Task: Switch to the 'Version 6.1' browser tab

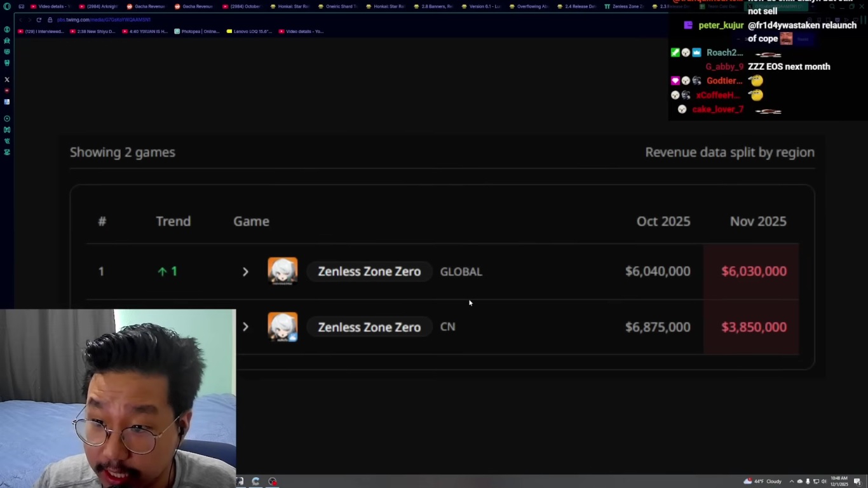Action: (481, 6)
